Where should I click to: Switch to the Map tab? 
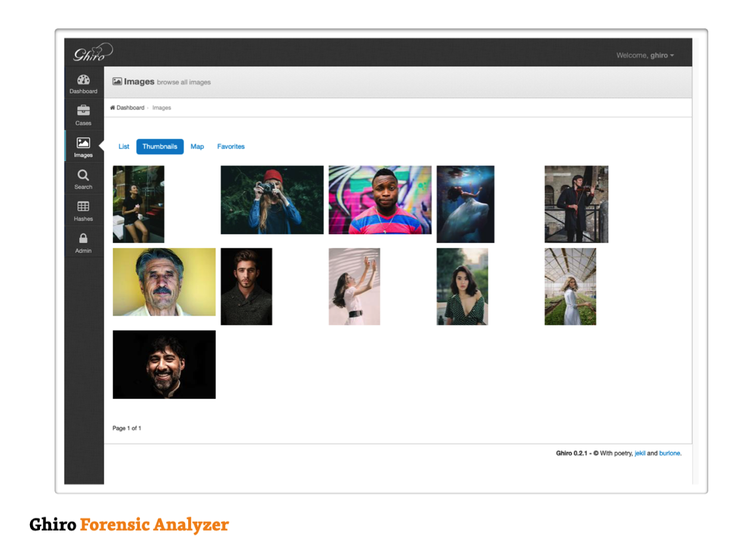point(197,147)
